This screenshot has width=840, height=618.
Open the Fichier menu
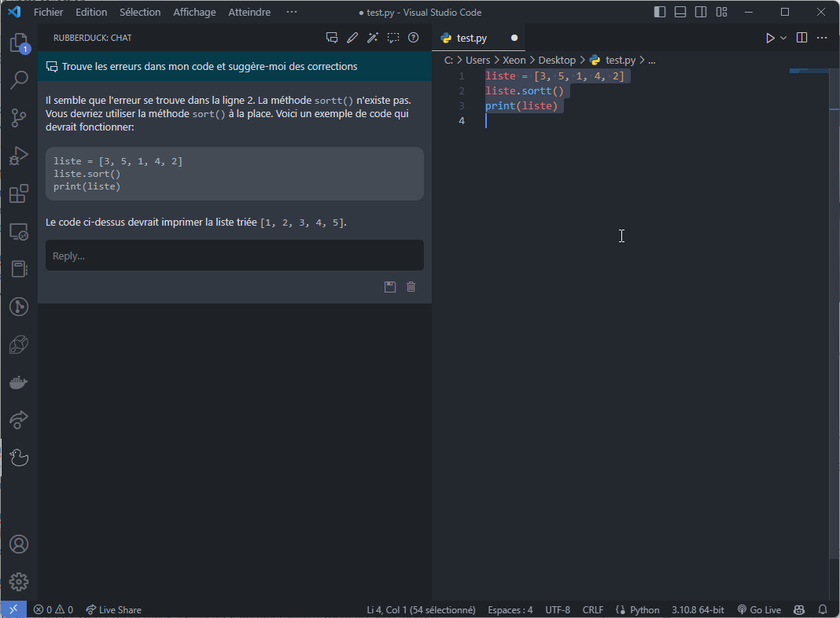[x=48, y=12]
